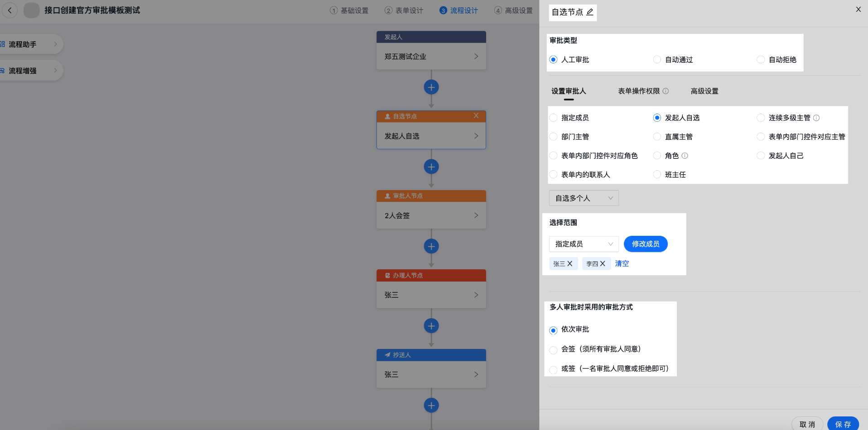Click the 清空 link to clear members

point(622,263)
